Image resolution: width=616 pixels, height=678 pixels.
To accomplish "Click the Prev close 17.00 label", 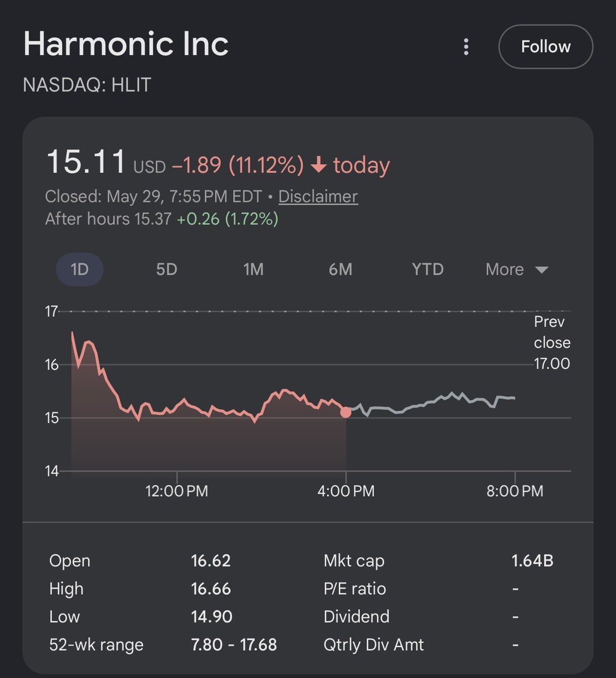I will click(552, 342).
